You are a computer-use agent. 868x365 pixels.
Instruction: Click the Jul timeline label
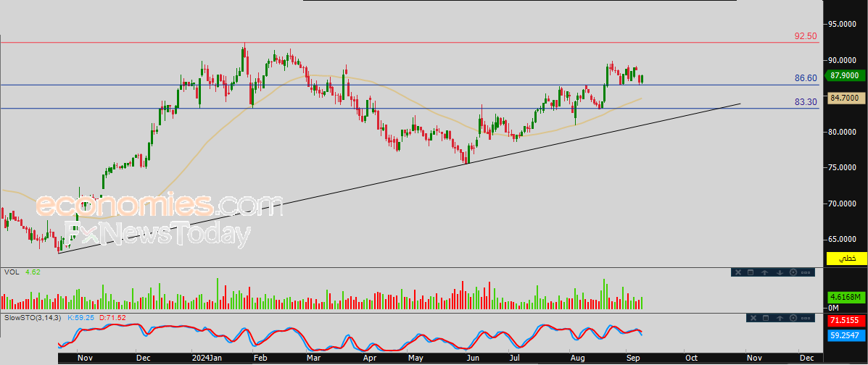tap(515, 358)
